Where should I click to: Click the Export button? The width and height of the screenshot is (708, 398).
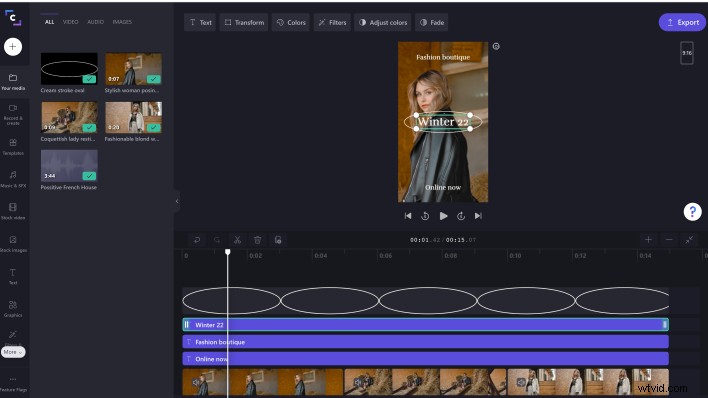point(682,22)
